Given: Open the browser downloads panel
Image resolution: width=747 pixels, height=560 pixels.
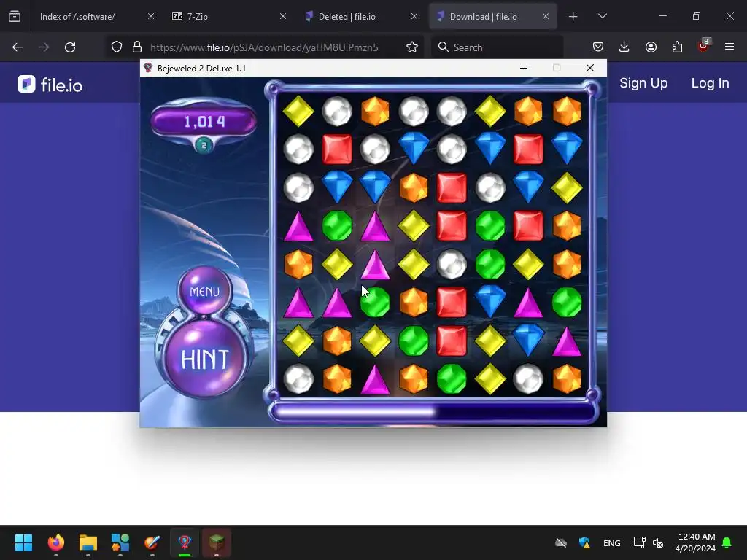Looking at the screenshot, I should click(x=624, y=47).
